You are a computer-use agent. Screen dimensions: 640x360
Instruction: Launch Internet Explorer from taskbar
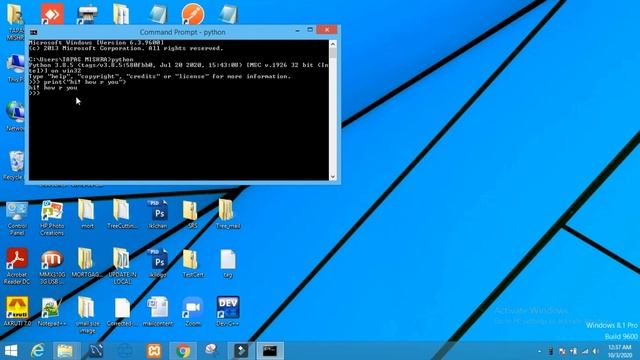click(38, 351)
